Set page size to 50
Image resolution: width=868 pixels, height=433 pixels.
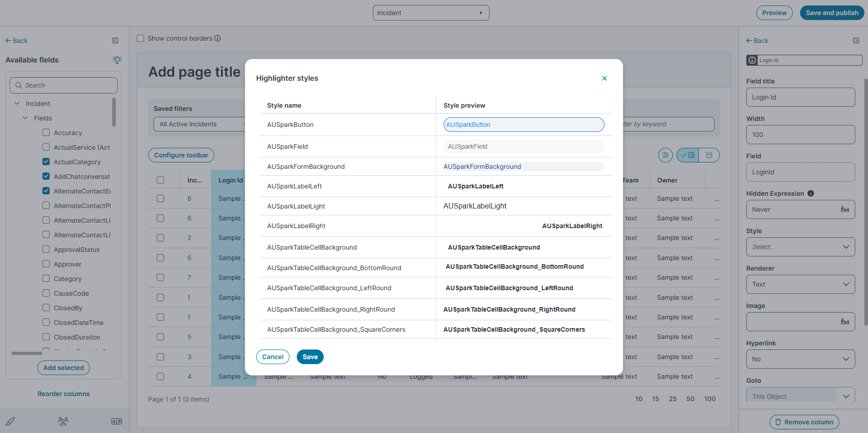point(690,399)
